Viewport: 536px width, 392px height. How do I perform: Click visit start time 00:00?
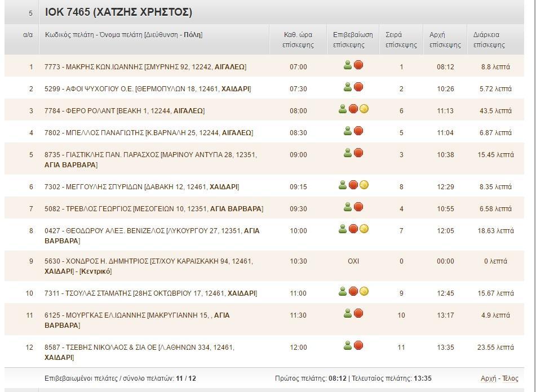[x=445, y=261]
